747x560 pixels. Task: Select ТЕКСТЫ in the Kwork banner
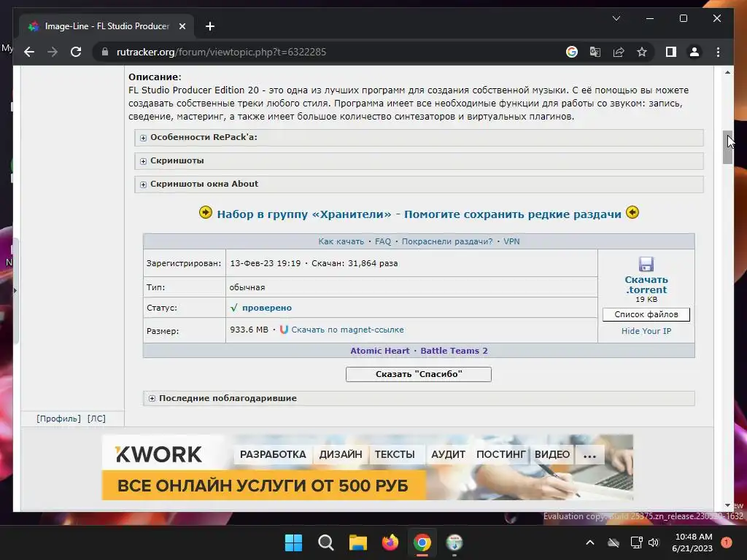[395, 454]
